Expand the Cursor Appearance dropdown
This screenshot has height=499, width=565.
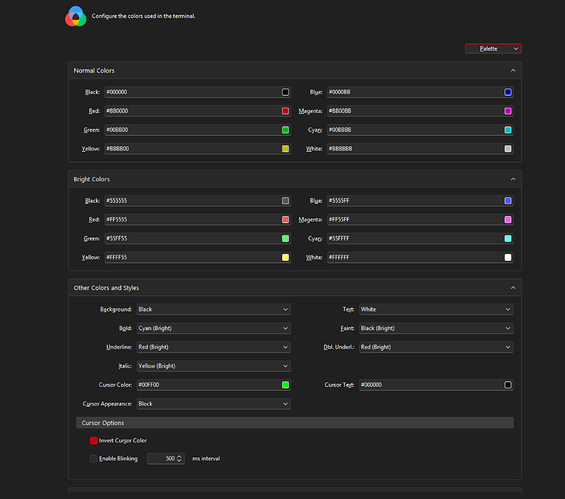coord(214,404)
